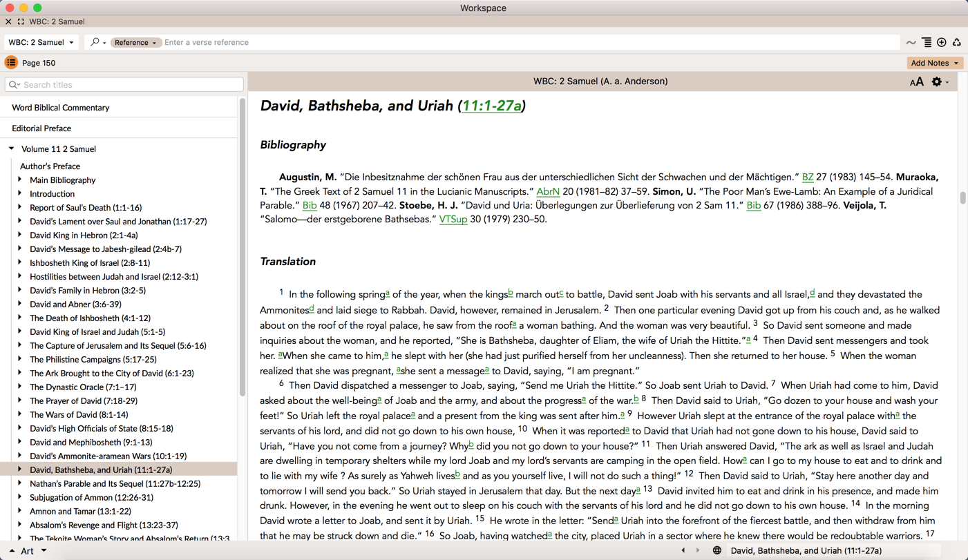Viewport: 968px width, 560px height.
Task: Select Ishbosheth King of Israel (2:8-11)
Action: click(90, 263)
